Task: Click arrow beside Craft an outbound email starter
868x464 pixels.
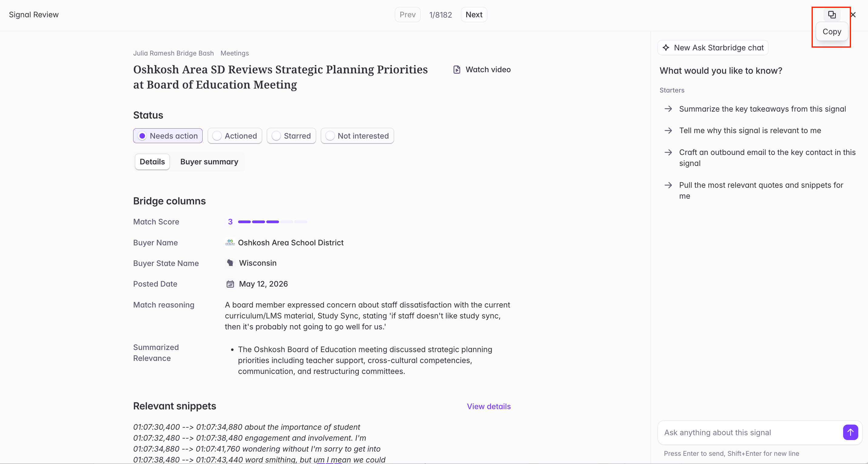Action: tap(668, 152)
